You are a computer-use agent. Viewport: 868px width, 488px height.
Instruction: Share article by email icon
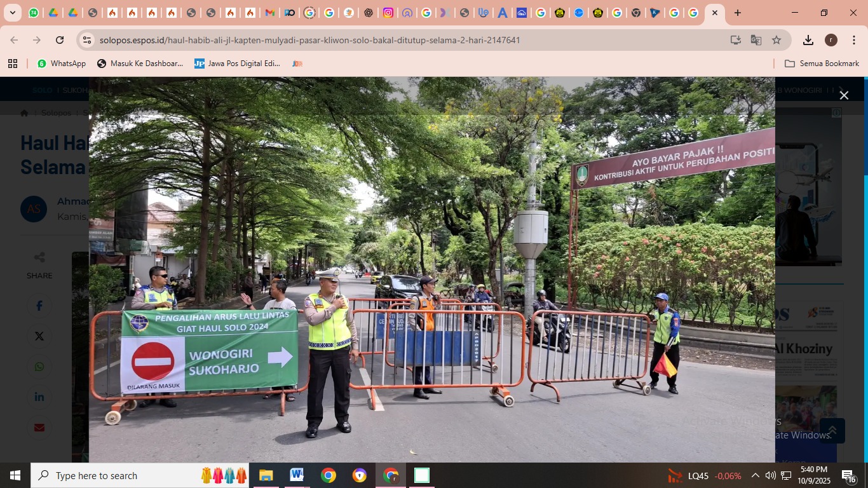(39, 428)
